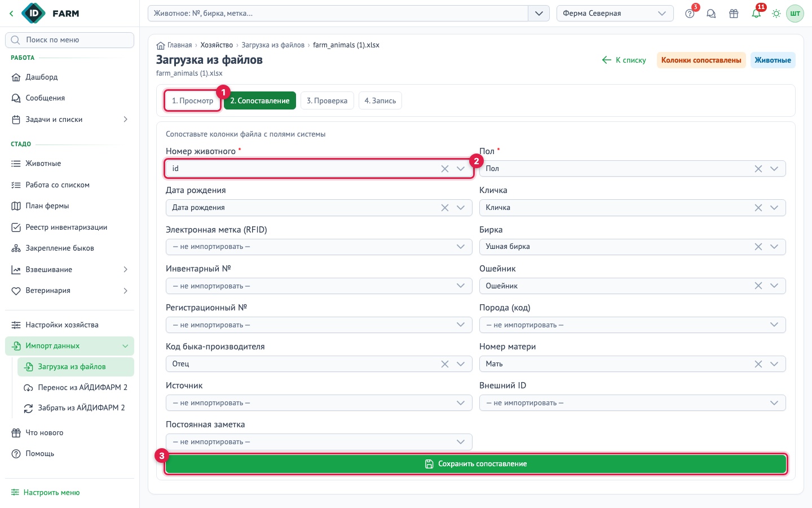This screenshot has height=508, width=812.
Task: Expand the animal search dropdown arrow
Action: [539, 14]
